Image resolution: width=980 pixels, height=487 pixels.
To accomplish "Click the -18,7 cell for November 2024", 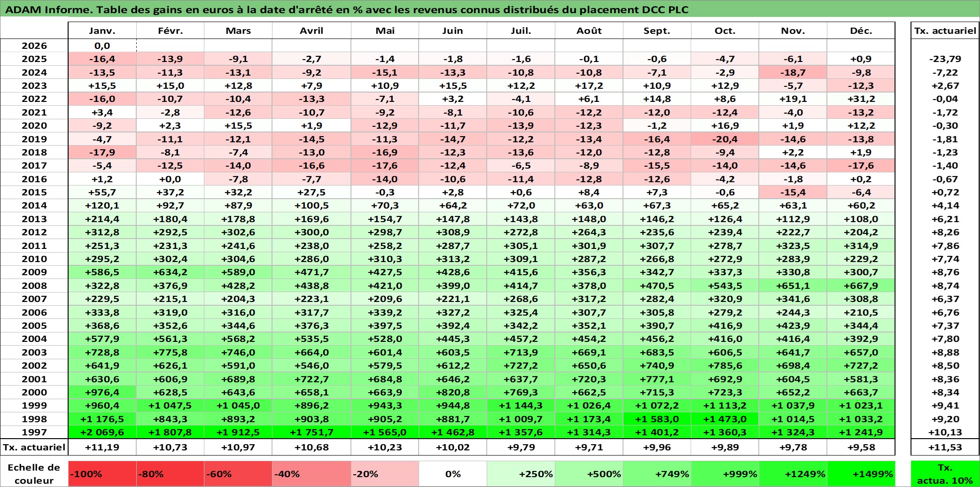I will click(793, 72).
